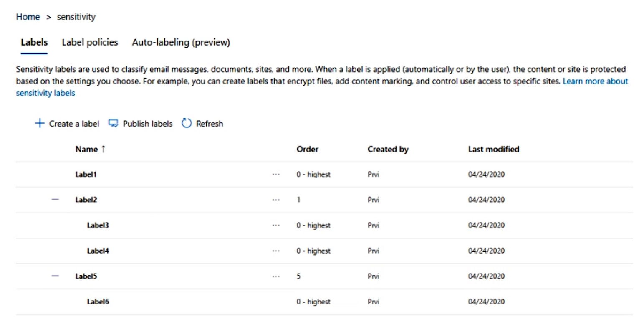Collapse the Label5 sublabel group
The image size is (644, 317).
coord(55,276)
